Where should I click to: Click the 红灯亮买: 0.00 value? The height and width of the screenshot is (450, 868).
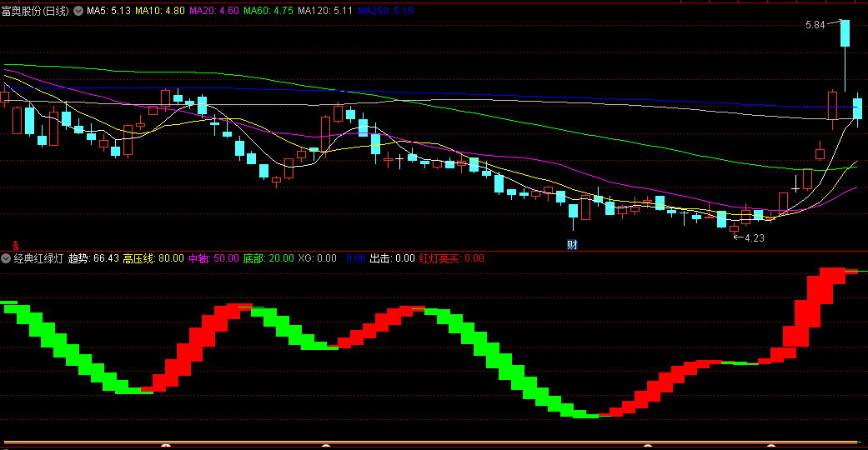click(x=452, y=258)
